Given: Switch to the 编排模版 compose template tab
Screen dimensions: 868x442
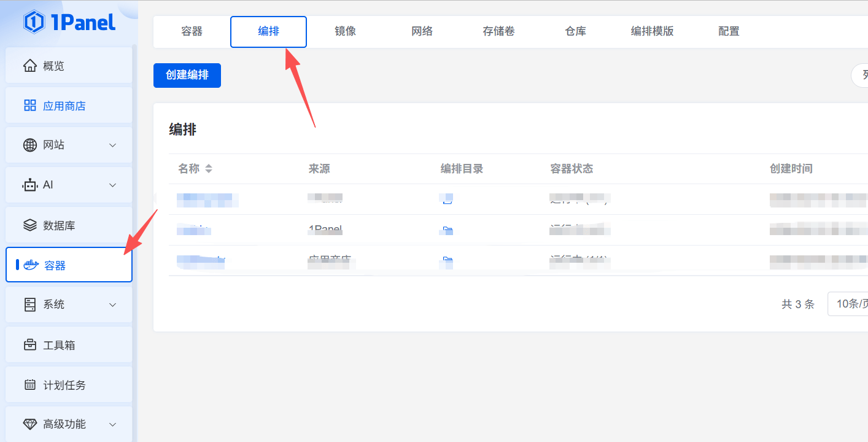Looking at the screenshot, I should [652, 31].
